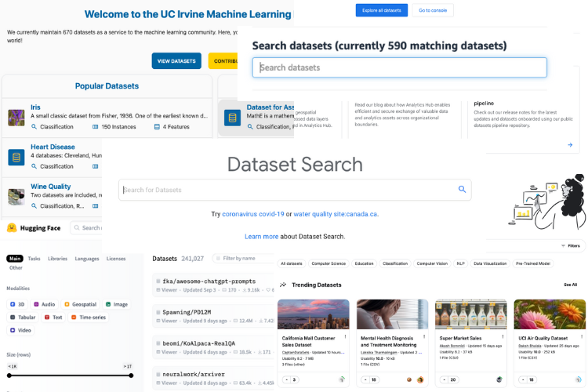Open the Iris dataset thumbnail icon

16,117
